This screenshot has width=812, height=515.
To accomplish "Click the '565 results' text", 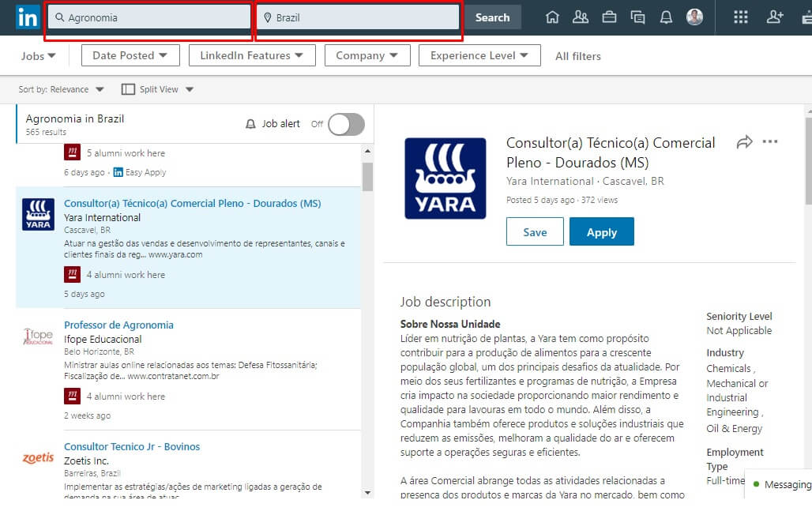I will 46,132.
